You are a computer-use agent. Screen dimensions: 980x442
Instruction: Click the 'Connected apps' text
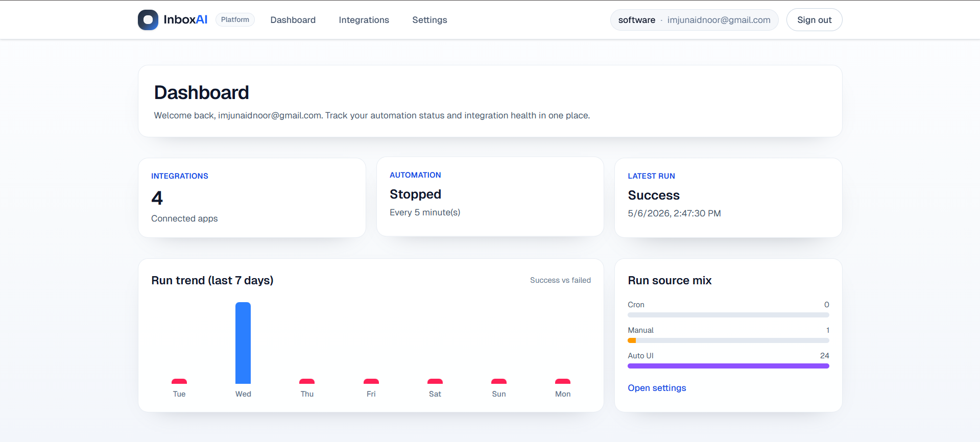(x=184, y=218)
